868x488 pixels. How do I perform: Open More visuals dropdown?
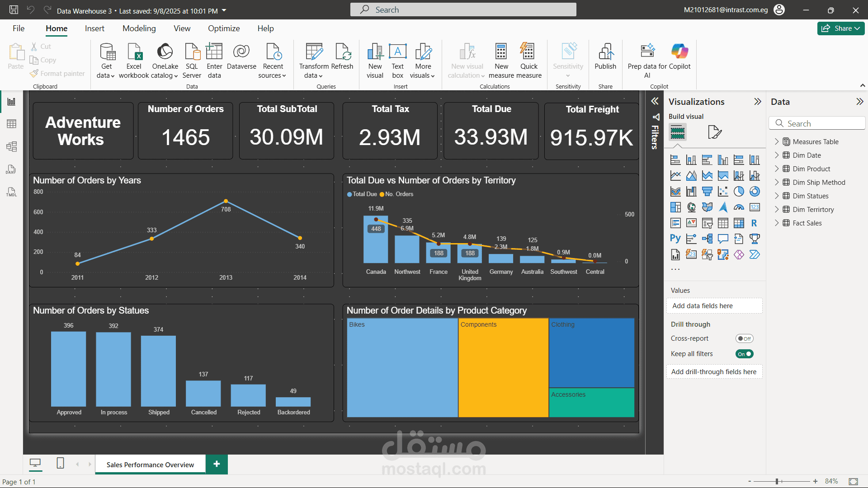point(423,61)
